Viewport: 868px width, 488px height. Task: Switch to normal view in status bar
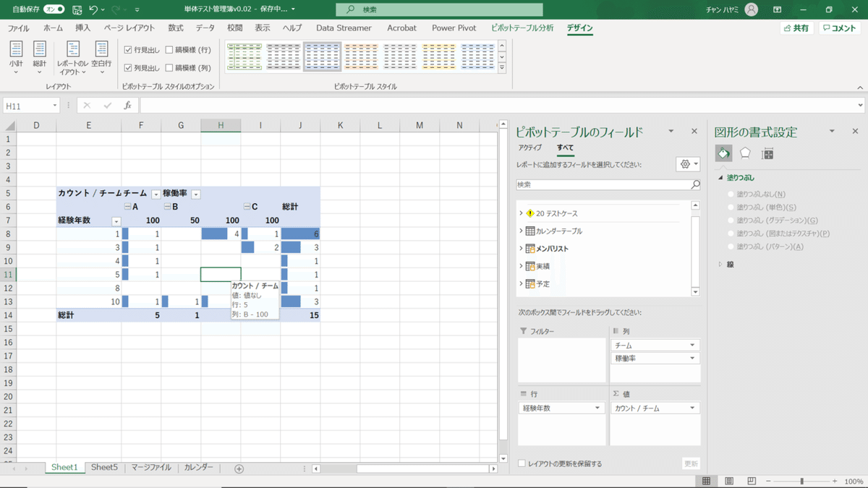point(706,481)
